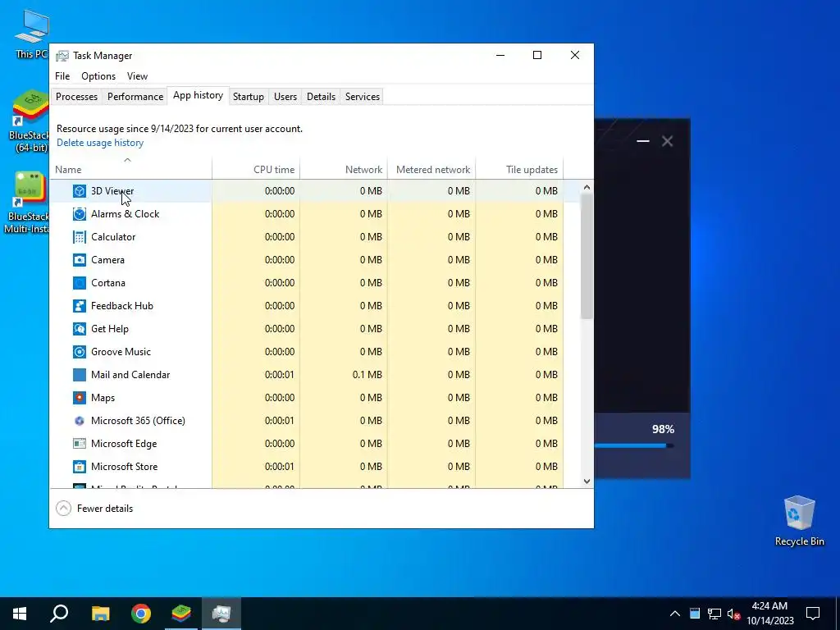Click the Delete usage history link

100,143
